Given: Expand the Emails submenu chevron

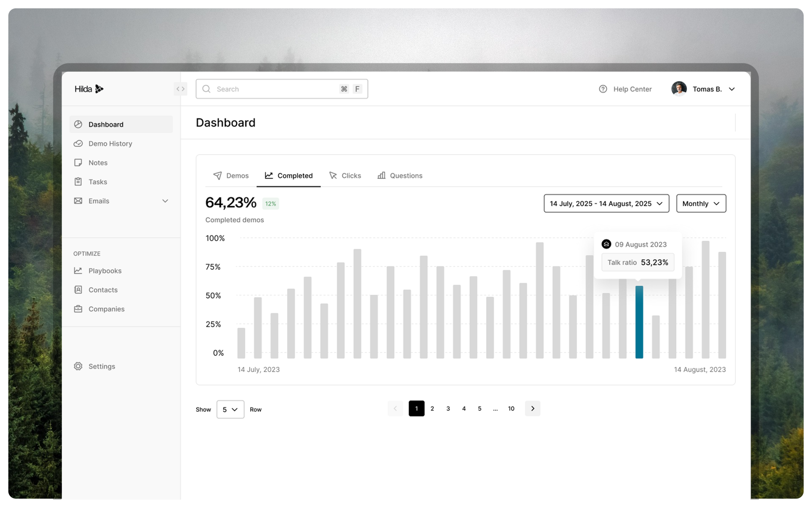Looking at the screenshot, I should [x=165, y=201].
